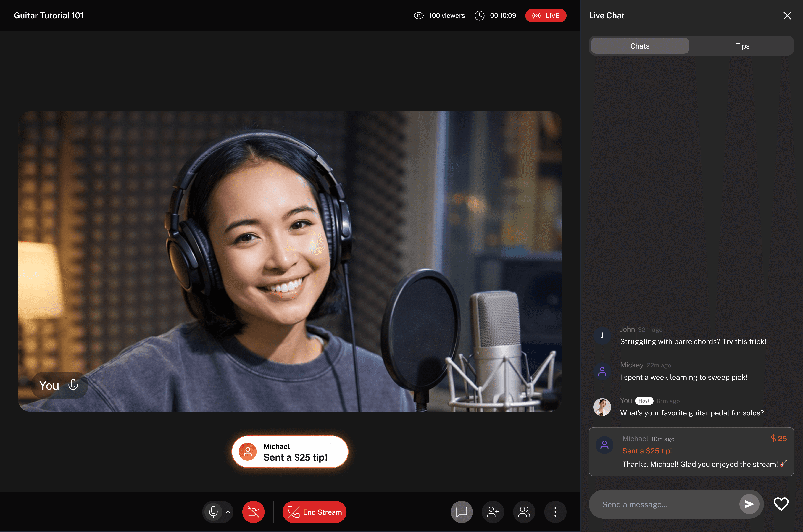Viewport: 803px width, 532px height.
Task: Switch to the Chats tab
Action: (640, 46)
